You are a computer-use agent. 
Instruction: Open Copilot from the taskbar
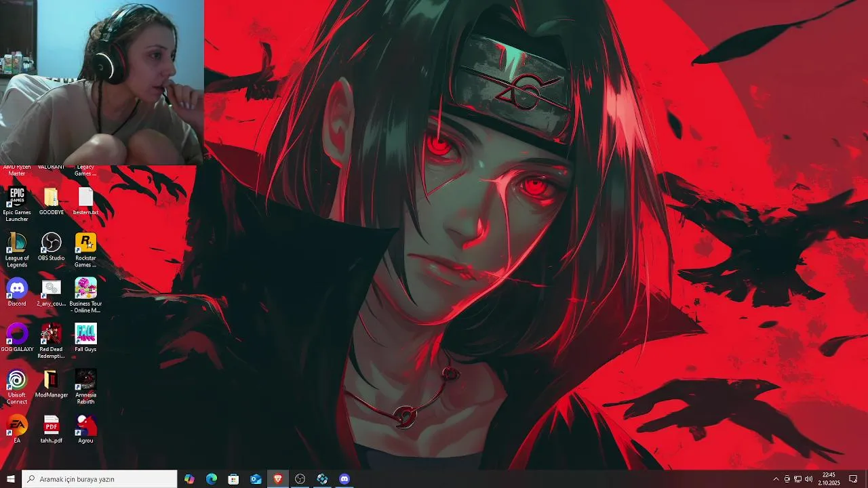189,479
